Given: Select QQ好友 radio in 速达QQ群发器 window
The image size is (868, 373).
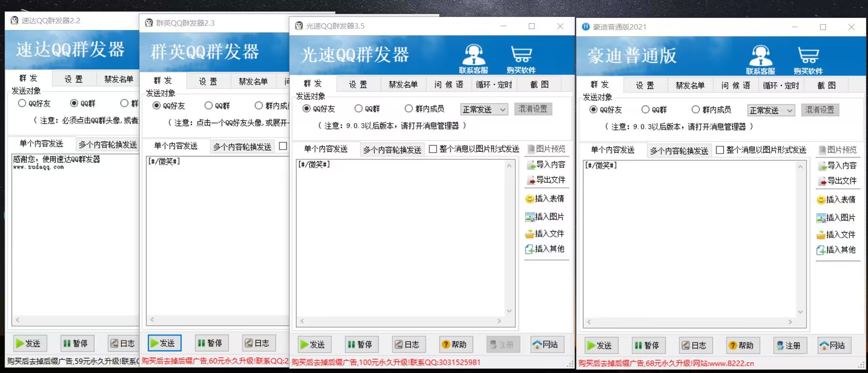Looking at the screenshot, I should point(34,103).
